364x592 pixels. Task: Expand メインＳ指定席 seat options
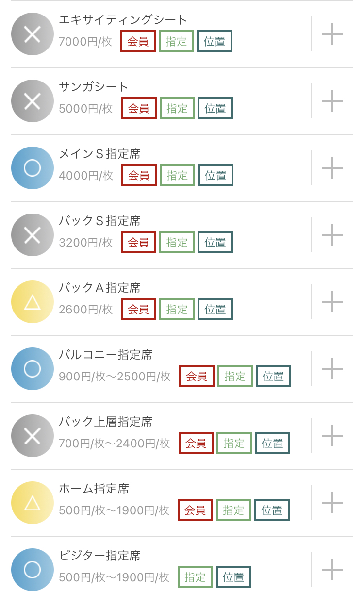tap(332, 168)
